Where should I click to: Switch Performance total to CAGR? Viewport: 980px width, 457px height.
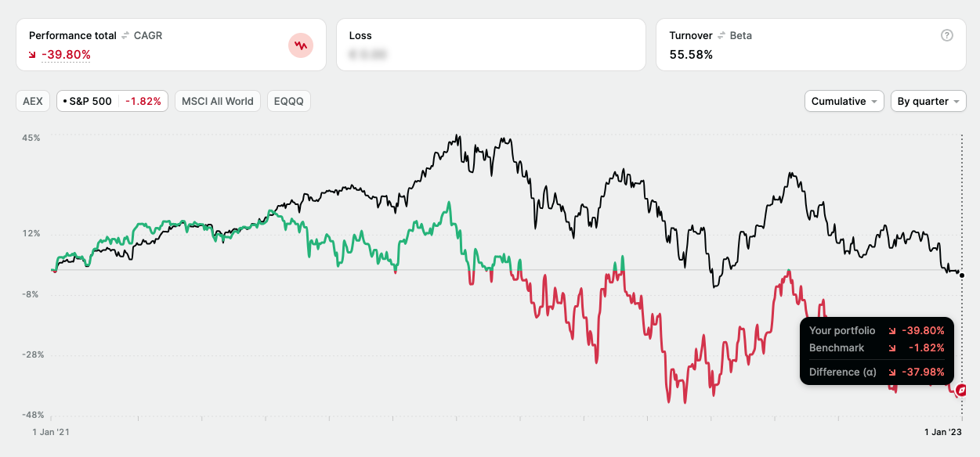[x=148, y=36]
